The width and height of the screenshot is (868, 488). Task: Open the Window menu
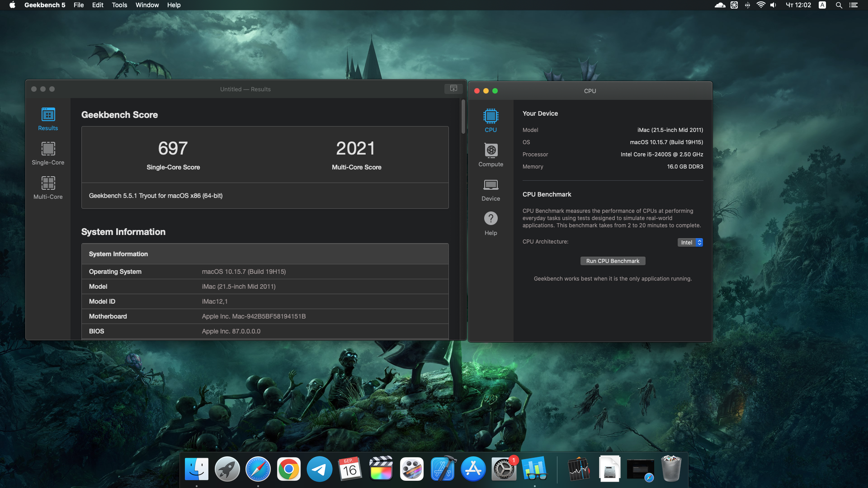tap(147, 5)
